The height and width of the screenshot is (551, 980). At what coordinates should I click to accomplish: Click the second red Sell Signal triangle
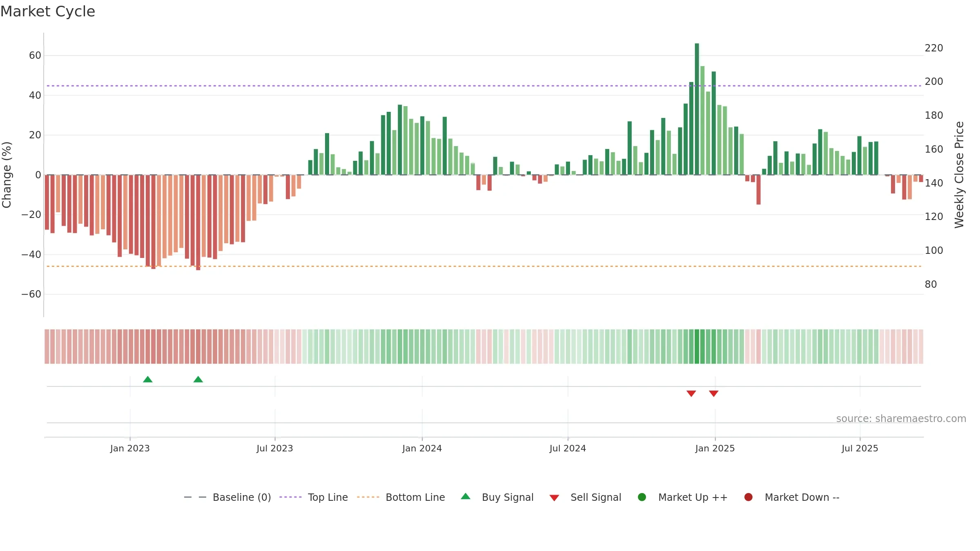tap(714, 393)
